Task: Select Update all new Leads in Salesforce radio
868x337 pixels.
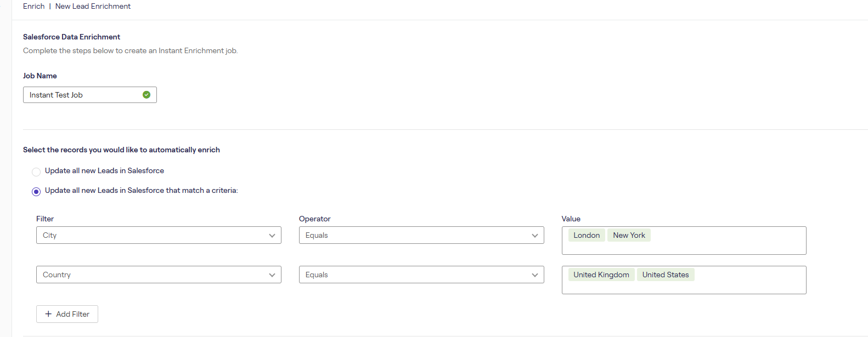Action: [x=36, y=172]
